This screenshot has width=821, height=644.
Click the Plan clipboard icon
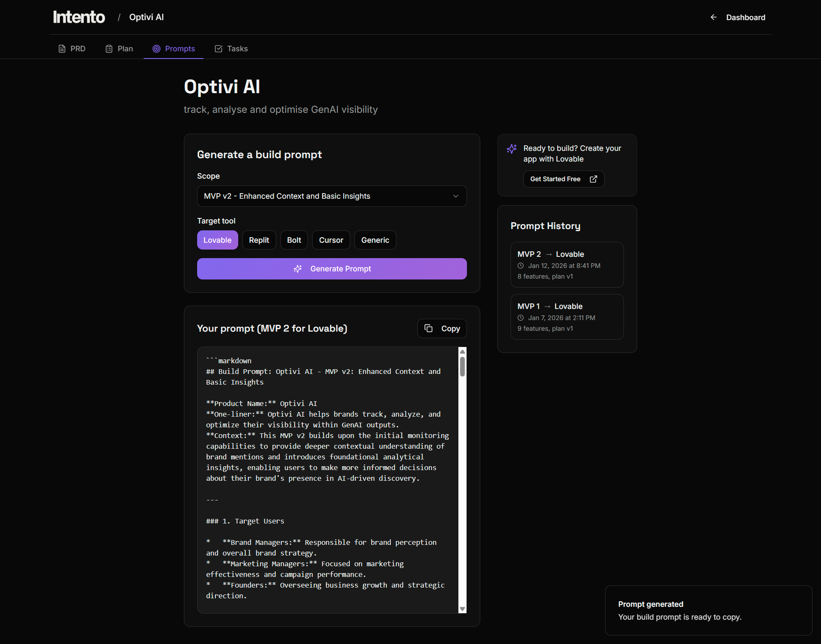[x=109, y=49]
